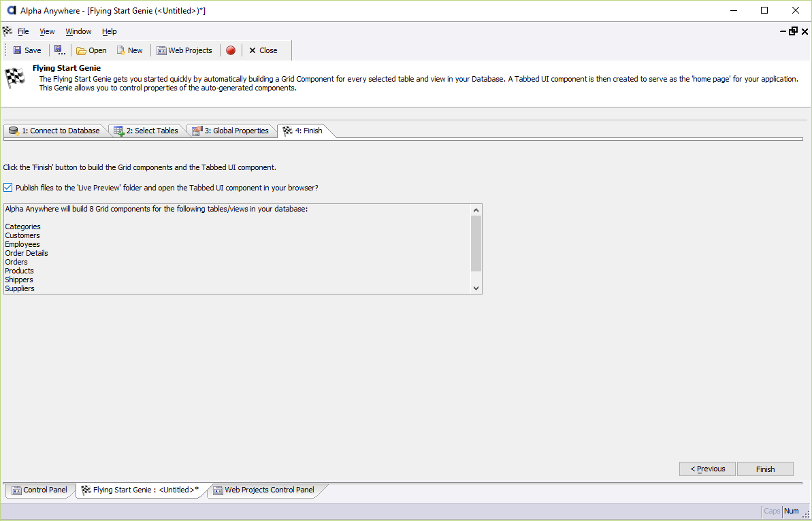Click Order Details in the tables list

tap(27, 253)
